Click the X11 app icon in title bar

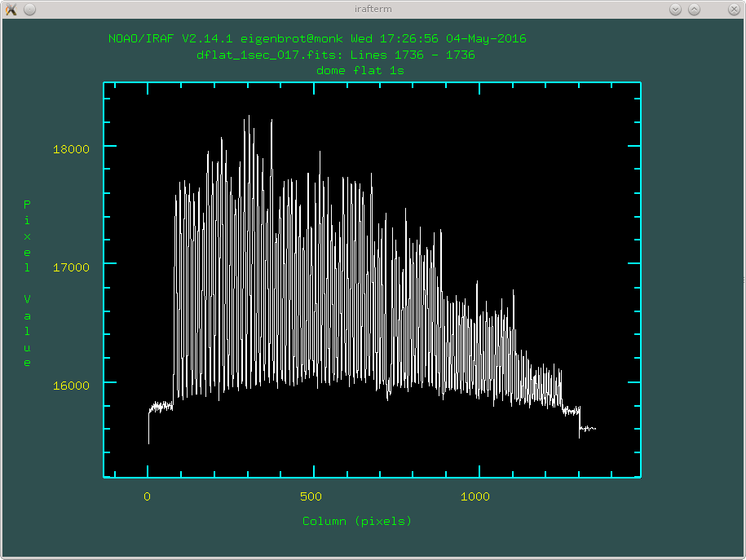pyautogui.click(x=11, y=9)
